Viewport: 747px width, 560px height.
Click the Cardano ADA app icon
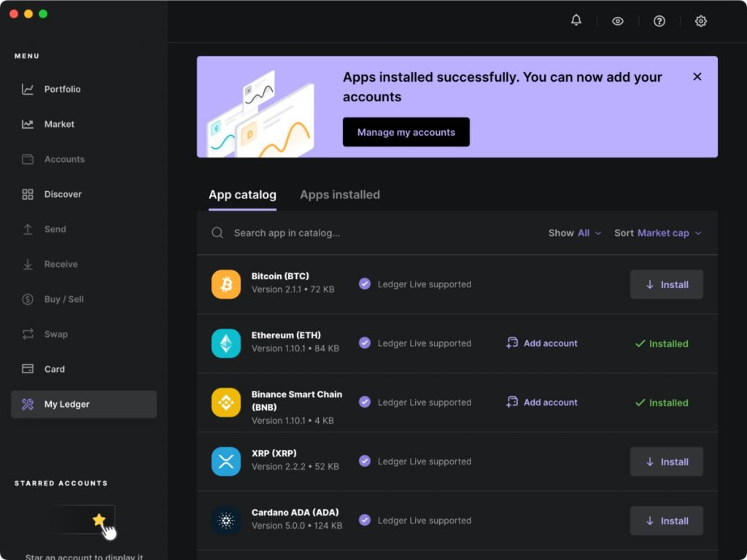tap(226, 521)
